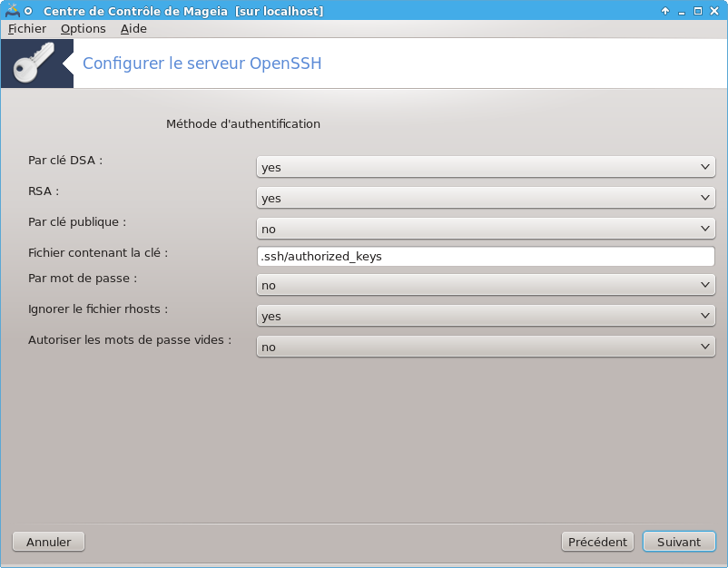Viewport: 728px width, 568px height.
Task: Click the Fichier contenant la clé field
Action: (x=486, y=256)
